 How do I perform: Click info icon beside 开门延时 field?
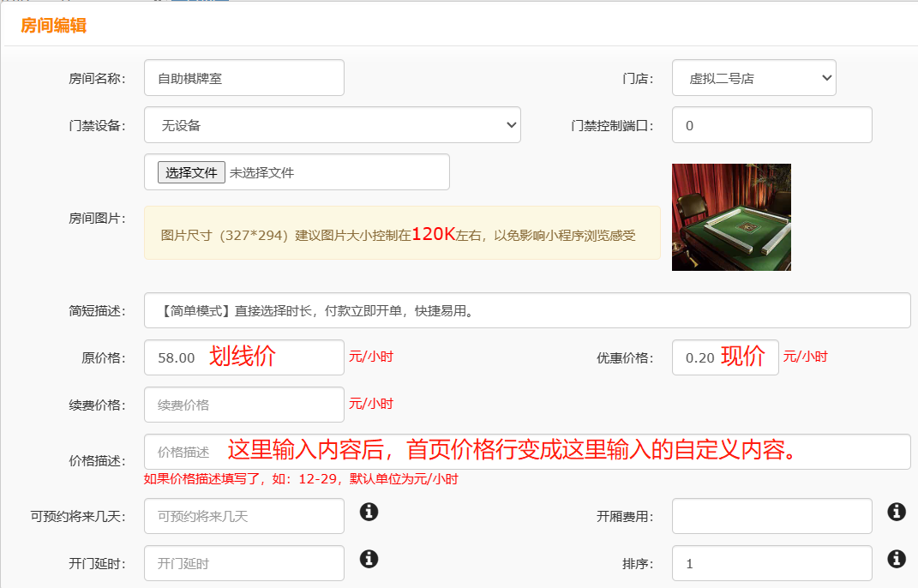tap(369, 559)
